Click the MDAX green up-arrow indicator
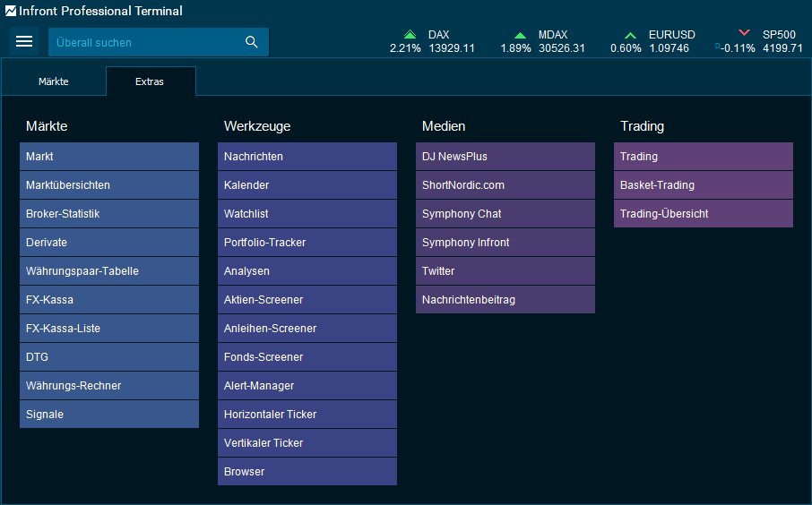Image resolution: width=812 pixels, height=505 pixels. pyautogui.click(x=520, y=35)
